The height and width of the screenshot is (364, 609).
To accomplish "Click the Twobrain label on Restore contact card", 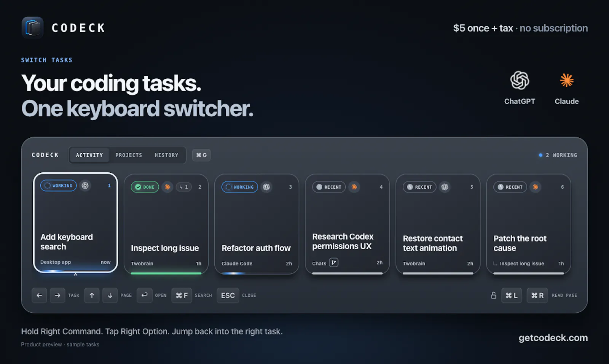I will 414,264.
